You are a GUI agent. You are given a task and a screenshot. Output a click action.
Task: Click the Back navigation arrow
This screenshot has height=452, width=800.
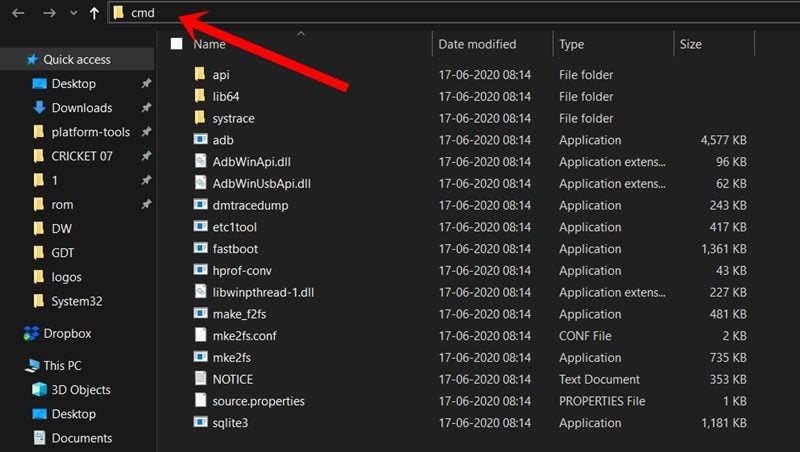click(18, 13)
